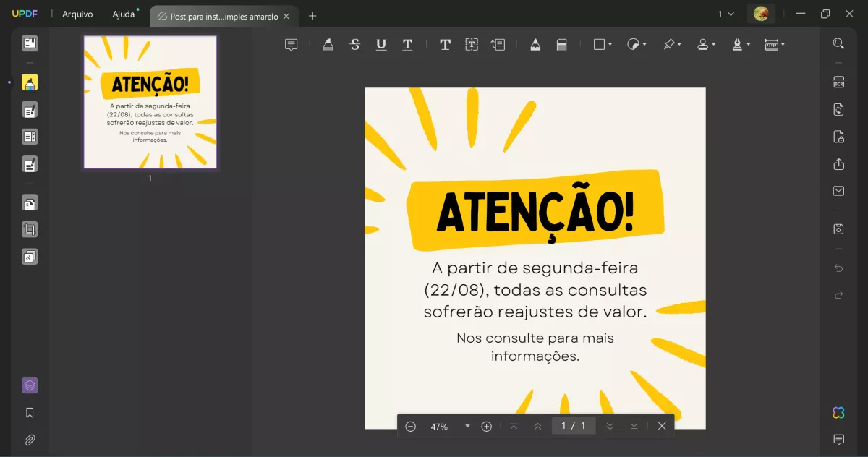Open the Edit PDF mode sidebar icon

(30, 110)
